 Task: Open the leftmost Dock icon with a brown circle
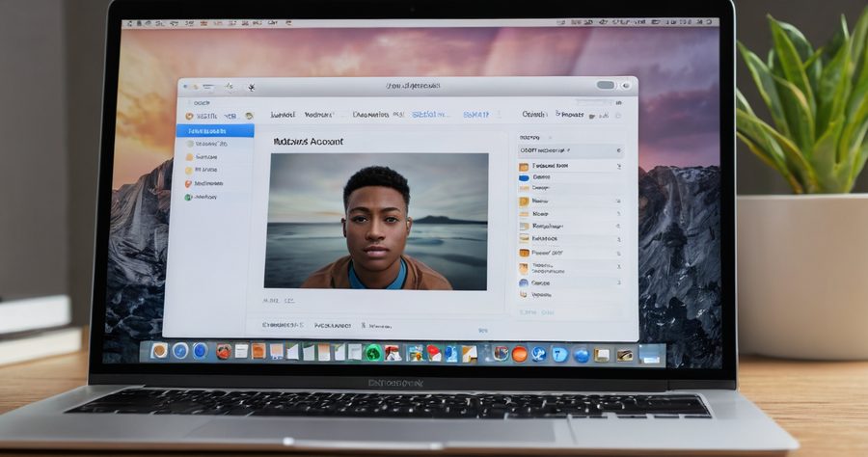coord(159,351)
